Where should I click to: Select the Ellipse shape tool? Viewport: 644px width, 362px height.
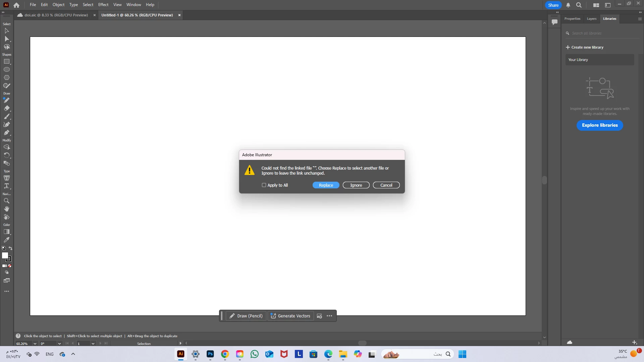click(x=7, y=70)
